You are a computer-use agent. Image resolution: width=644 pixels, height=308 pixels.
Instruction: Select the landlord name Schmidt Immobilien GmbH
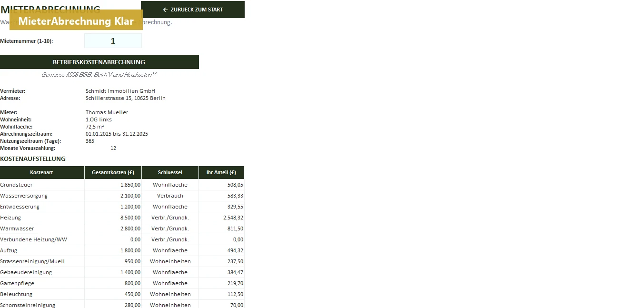tap(120, 91)
